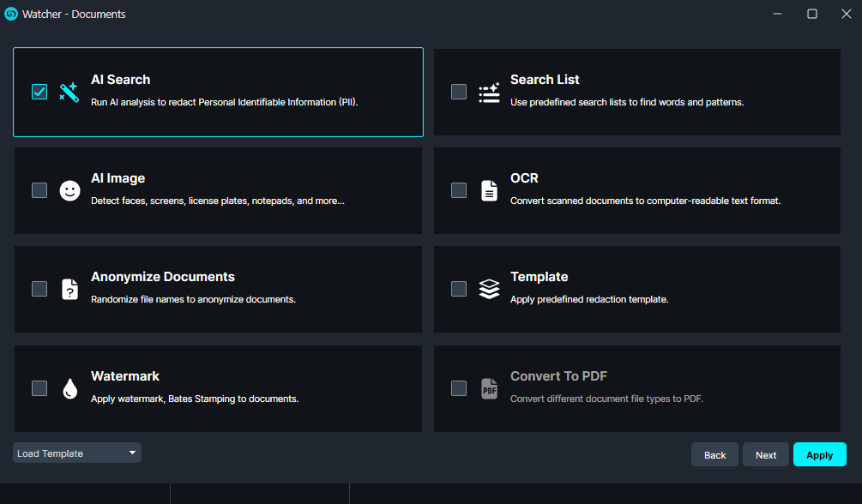Click the Anonymize Documents file icon
862x504 pixels.
tap(69, 289)
